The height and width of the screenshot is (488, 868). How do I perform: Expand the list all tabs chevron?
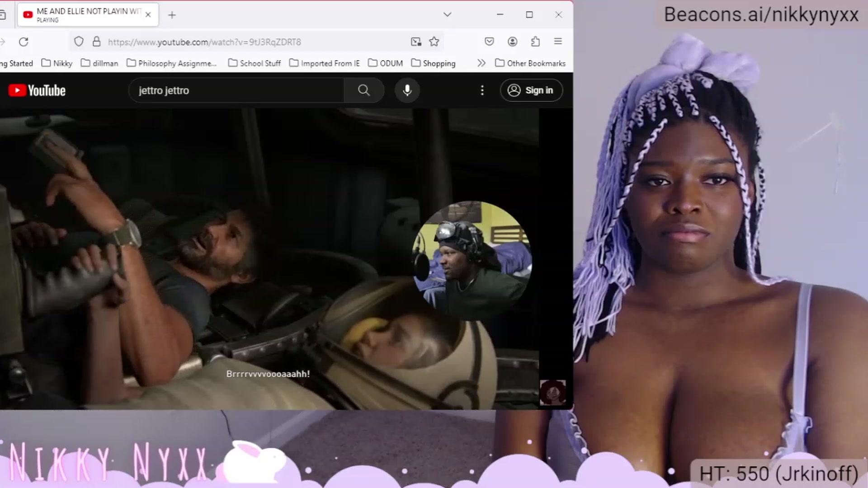coord(447,14)
